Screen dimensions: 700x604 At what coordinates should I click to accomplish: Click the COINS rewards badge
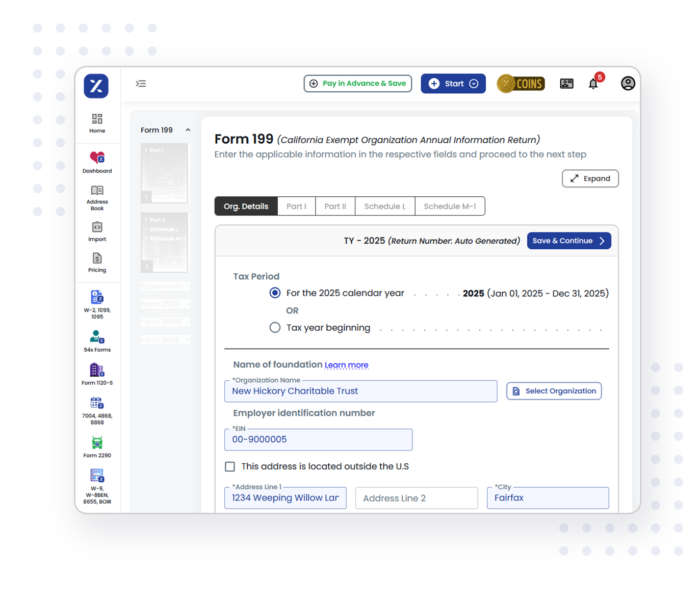click(521, 84)
